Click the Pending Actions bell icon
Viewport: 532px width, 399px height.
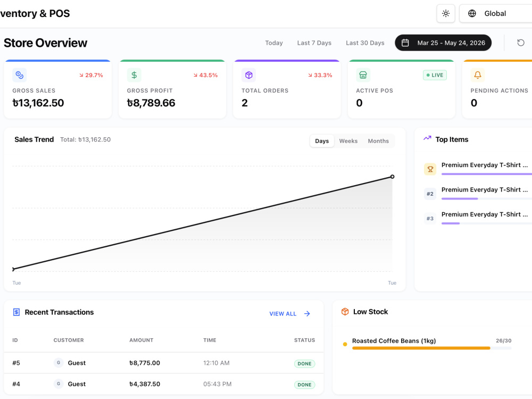[x=477, y=75]
